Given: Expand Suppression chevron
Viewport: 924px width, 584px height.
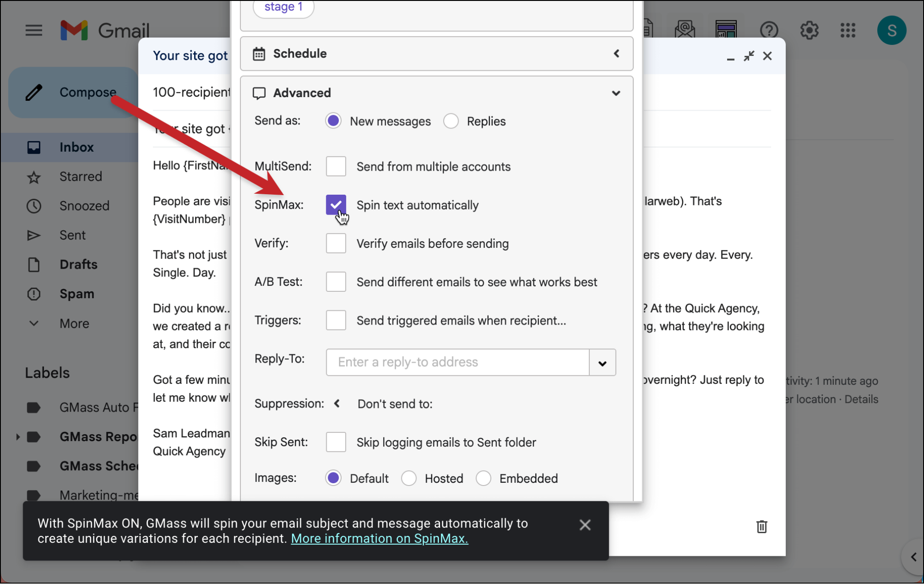Looking at the screenshot, I should [337, 404].
